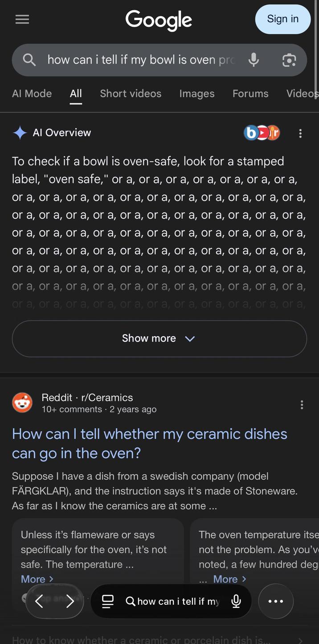Image resolution: width=319 pixels, height=644 pixels.
Task: Open more options from the bottom toolbar ellipsis
Action: click(275, 601)
